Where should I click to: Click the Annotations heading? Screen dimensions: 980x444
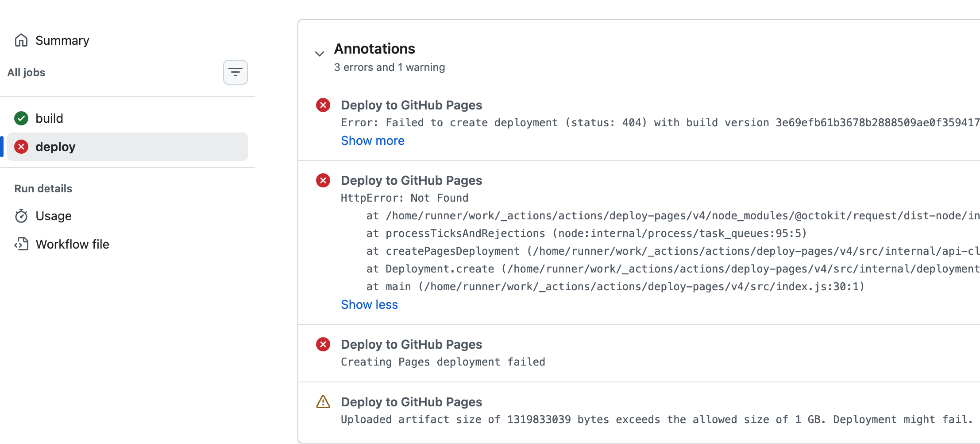pyautogui.click(x=374, y=49)
